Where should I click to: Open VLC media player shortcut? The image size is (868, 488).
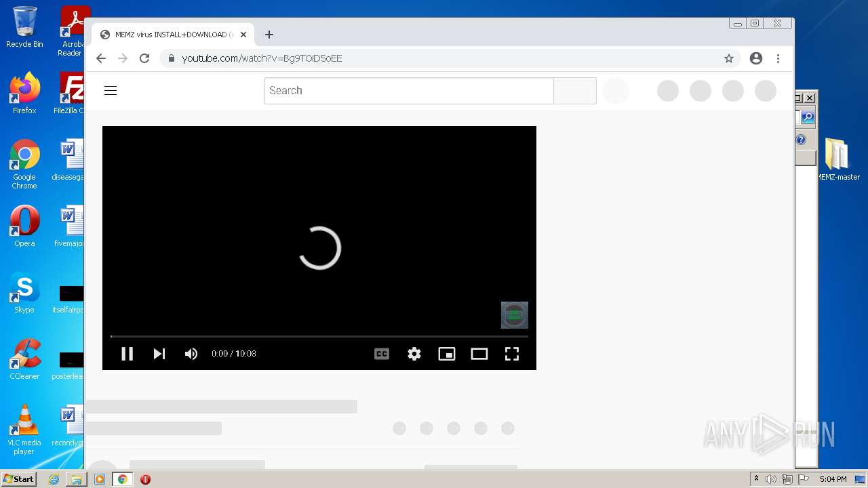pyautogui.click(x=24, y=430)
